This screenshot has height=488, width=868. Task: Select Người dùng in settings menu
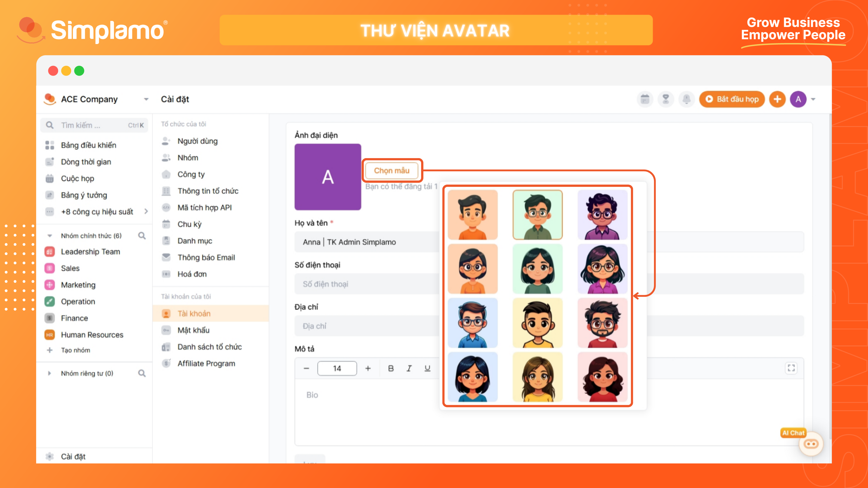198,141
